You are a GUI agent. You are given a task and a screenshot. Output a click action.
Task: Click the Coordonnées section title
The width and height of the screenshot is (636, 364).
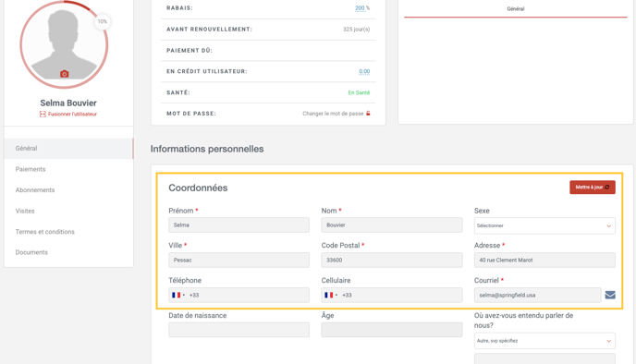coord(198,188)
